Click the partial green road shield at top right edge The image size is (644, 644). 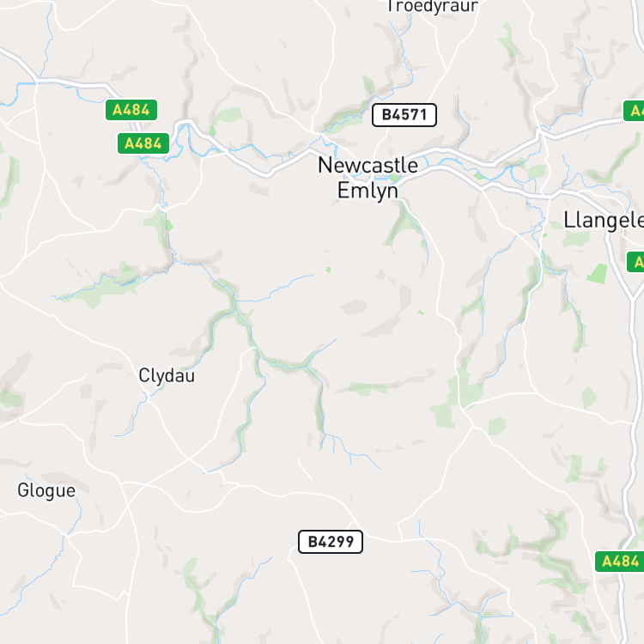point(634,111)
